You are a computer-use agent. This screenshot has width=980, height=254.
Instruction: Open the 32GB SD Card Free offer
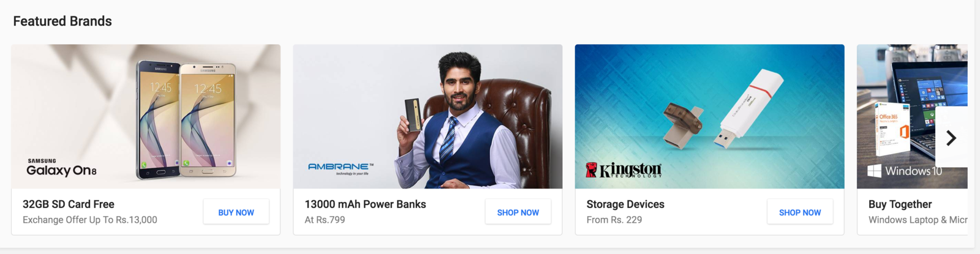pyautogui.click(x=69, y=204)
